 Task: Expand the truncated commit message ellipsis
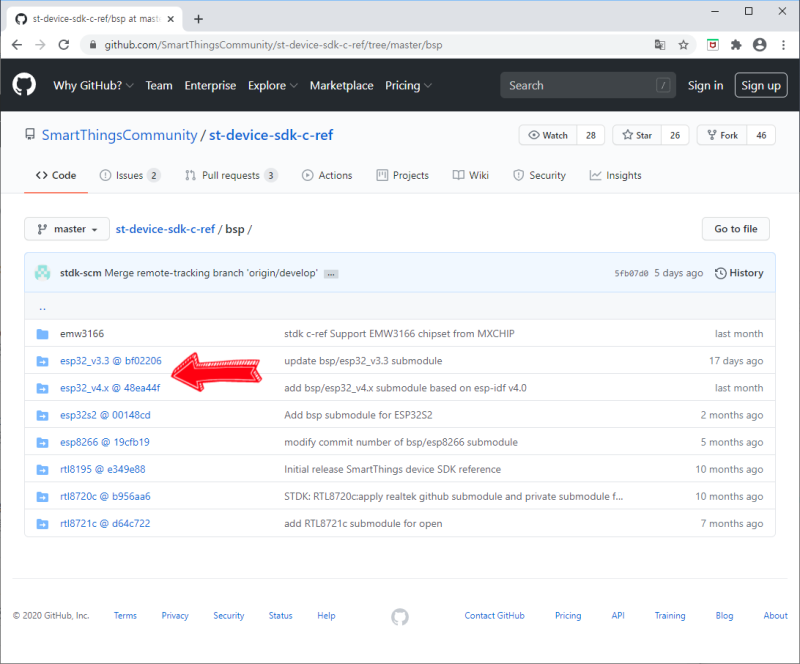tap(330, 273)
